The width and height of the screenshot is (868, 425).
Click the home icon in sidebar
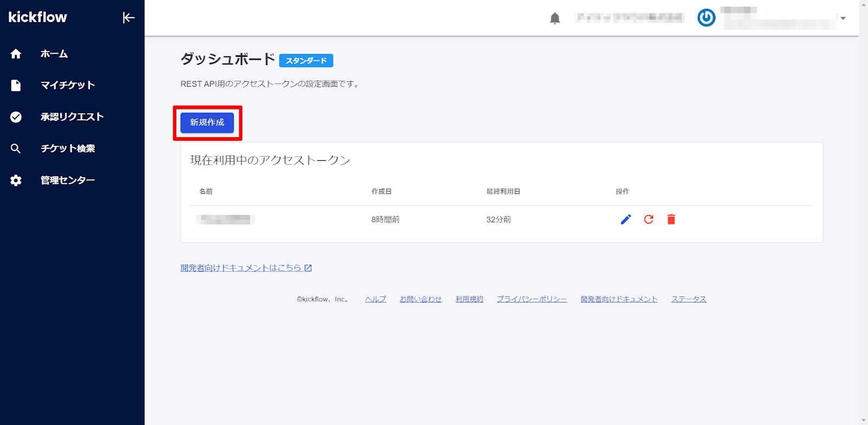(x=16, y=54)
